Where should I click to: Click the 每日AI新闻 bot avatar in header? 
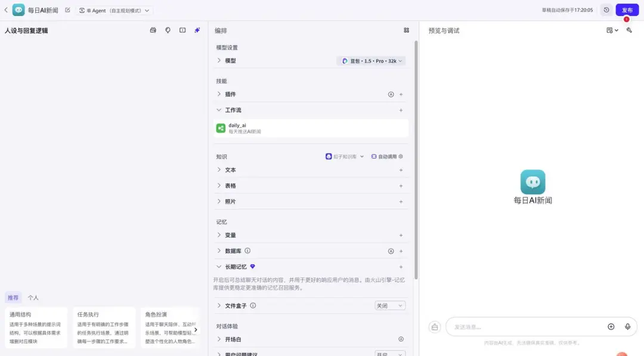(18, 10)
